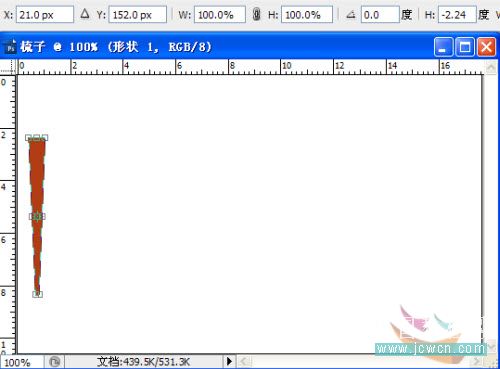Click the H height field 100.0%
Screen dimensions: 500x369
(x=307, y=15)
